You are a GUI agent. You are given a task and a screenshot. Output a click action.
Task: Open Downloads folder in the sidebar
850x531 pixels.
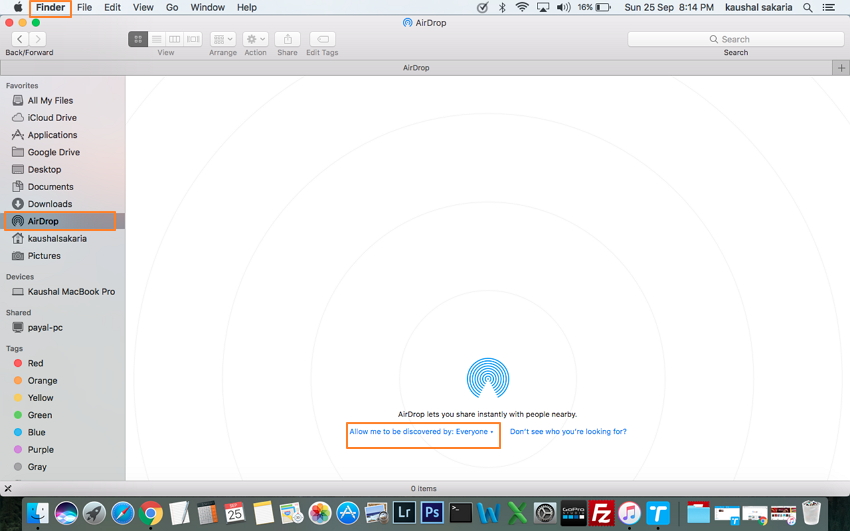tap(50, 204)
